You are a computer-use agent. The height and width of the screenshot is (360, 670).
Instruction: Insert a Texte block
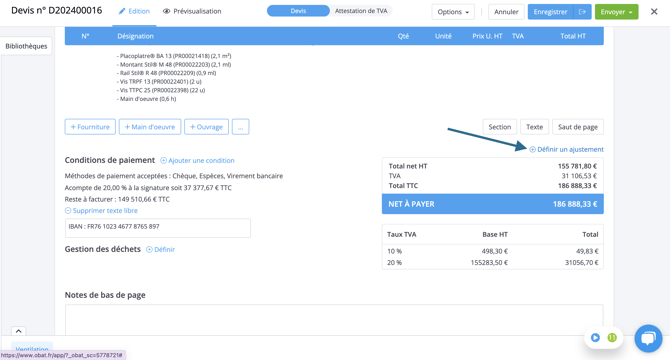click(534, 127)
